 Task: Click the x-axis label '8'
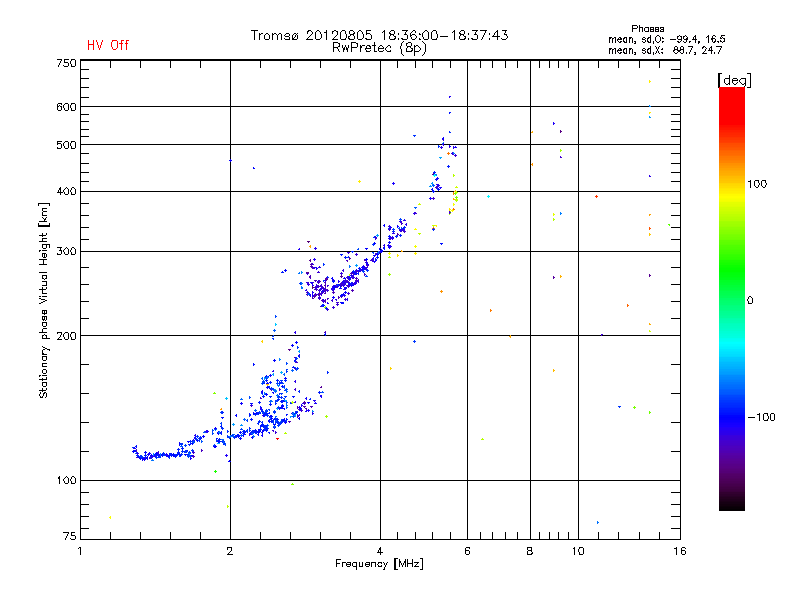[x=530, y=551]
